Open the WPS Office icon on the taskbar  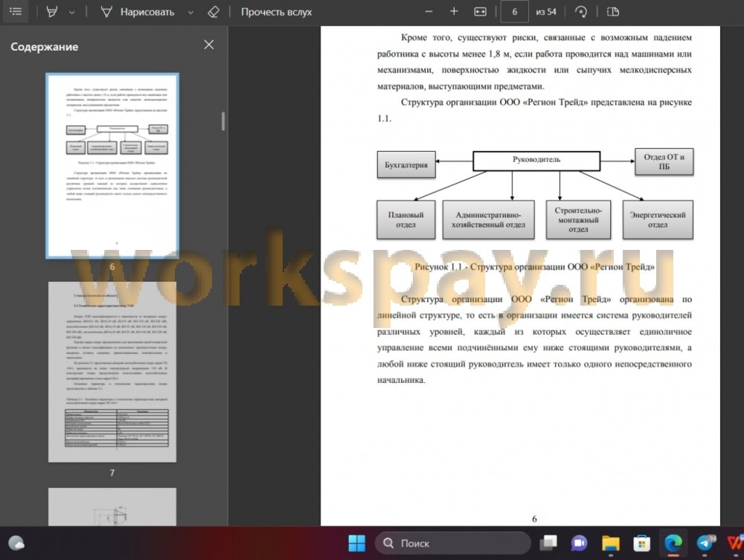[x=736, y=543]
